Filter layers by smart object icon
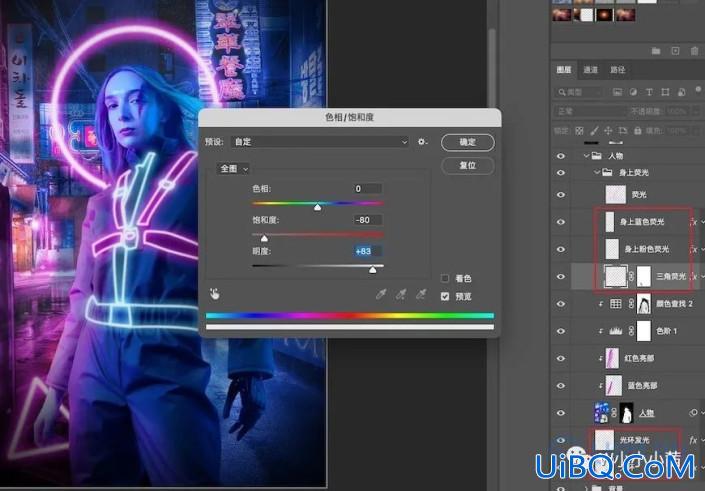The height and width of the screenshot is (491, 705). pyautogui.click(x=682, y=92)
